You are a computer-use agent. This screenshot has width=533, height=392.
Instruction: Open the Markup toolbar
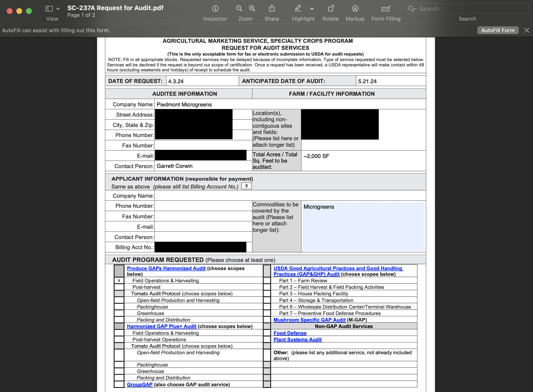355,8
